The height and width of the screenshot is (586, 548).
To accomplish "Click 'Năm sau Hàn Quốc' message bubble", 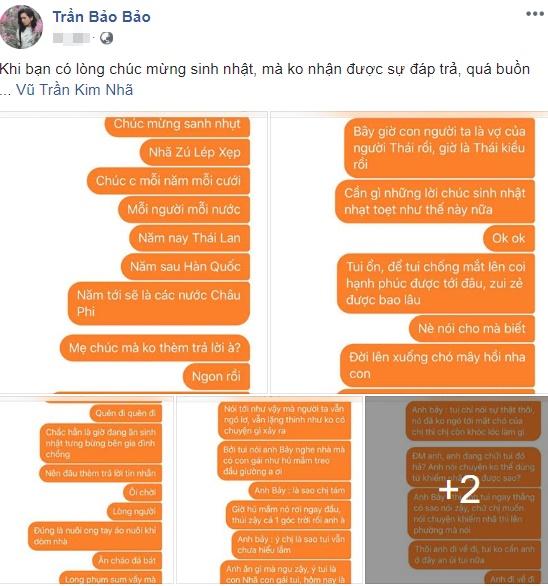I will (x=185, y=266).
